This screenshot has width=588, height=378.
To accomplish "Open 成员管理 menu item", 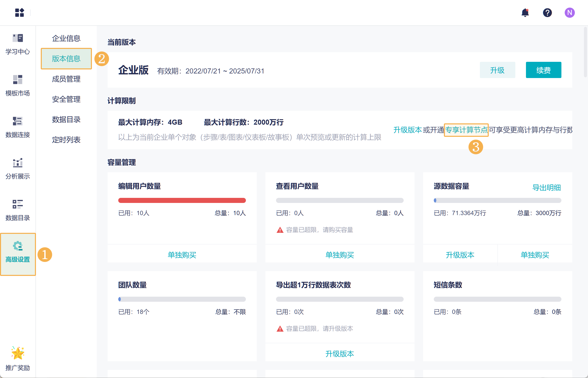I will 66,79.
